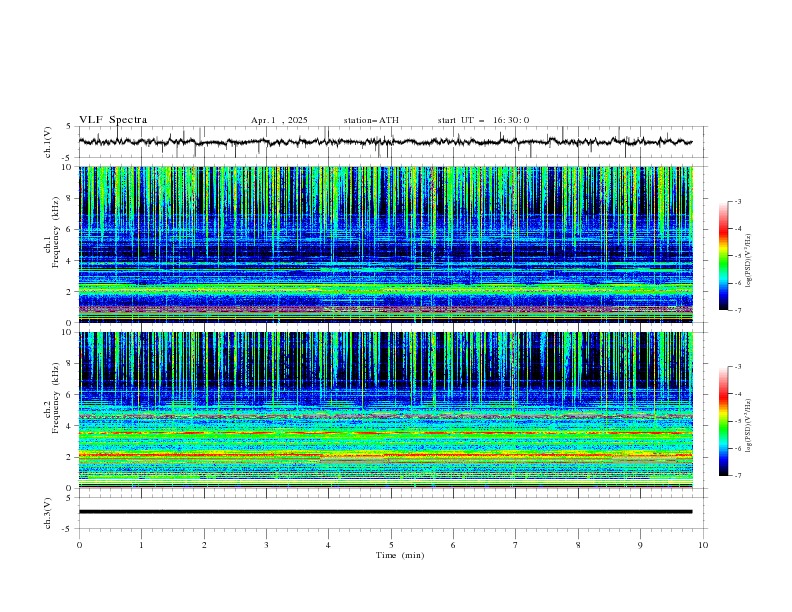792x612 pixels.
Task: Click the time axis tick label "1"
Action: coord(141,545)
